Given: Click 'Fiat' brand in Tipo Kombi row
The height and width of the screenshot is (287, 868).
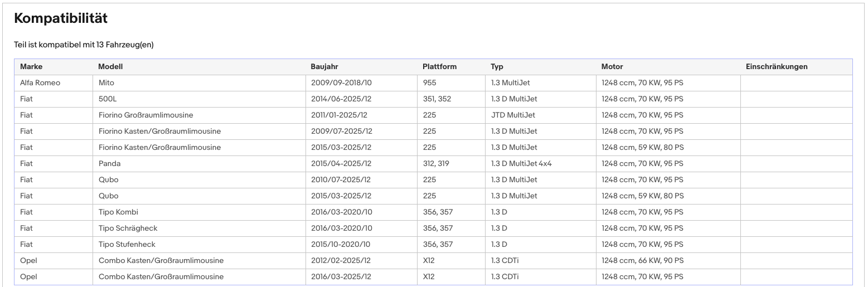Looking at the screenshot, I should point(26,212).
